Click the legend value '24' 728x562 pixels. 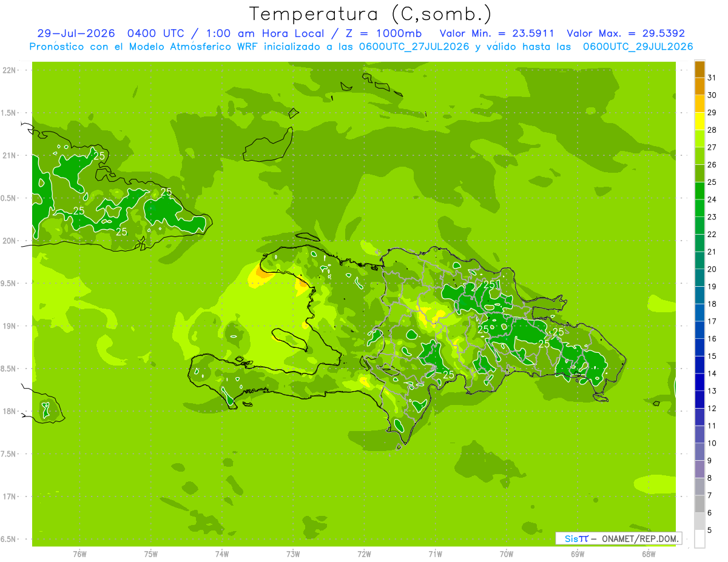[712, 199]
